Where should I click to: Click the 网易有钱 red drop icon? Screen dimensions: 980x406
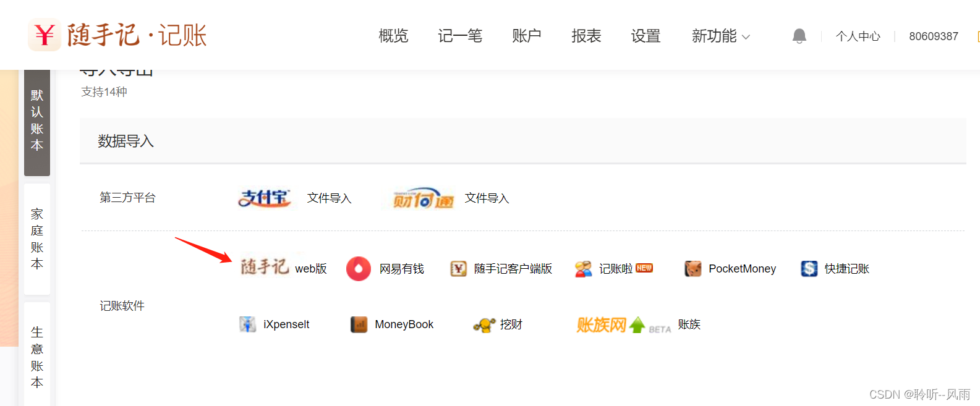coord(359,269)
